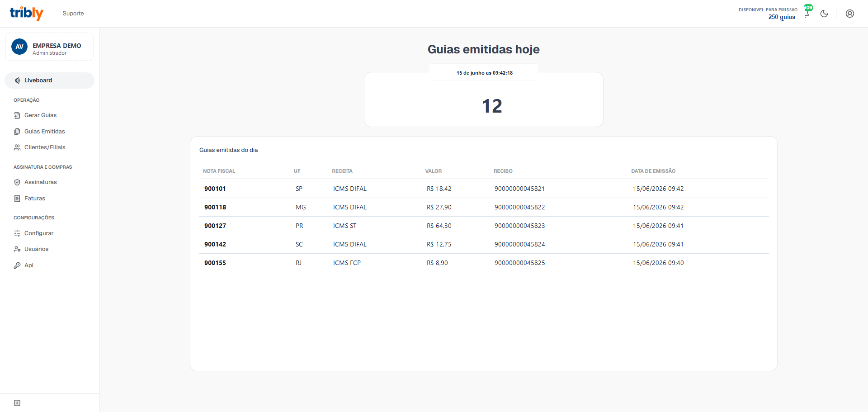Collapse the sidebar with bottom toggle icon

(x=17, y=403)
